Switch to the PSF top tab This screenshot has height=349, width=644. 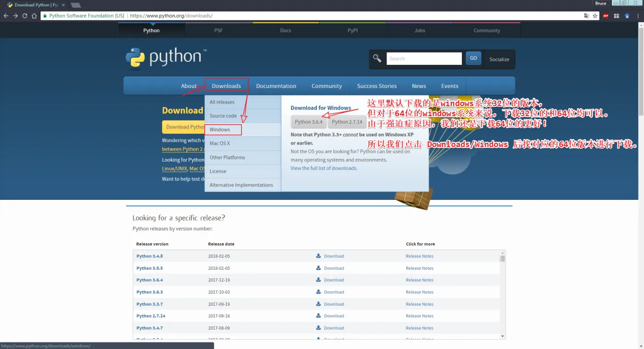(x=218, y=30)
